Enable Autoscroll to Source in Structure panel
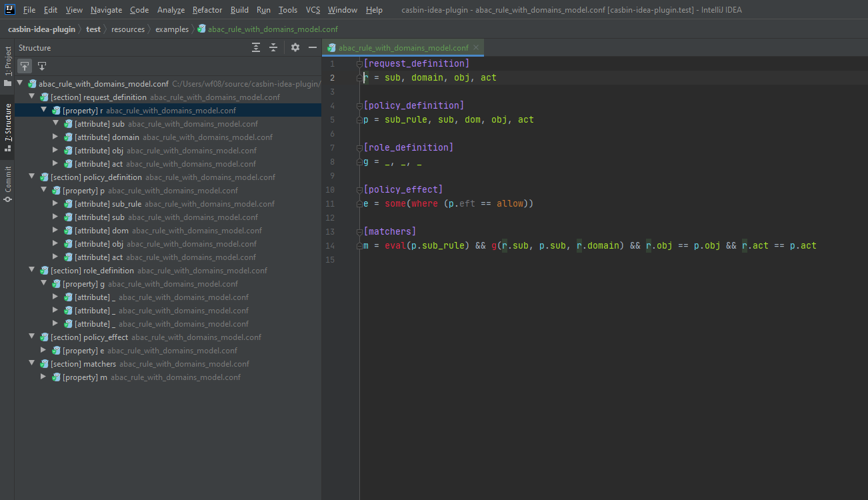This screenshot has width=868, height=500. point(25,65)
